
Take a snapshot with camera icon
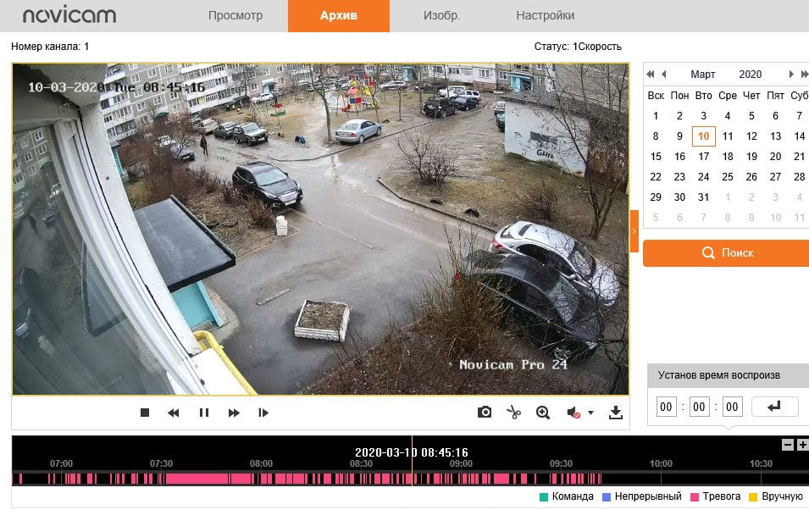tap(485, 412)
